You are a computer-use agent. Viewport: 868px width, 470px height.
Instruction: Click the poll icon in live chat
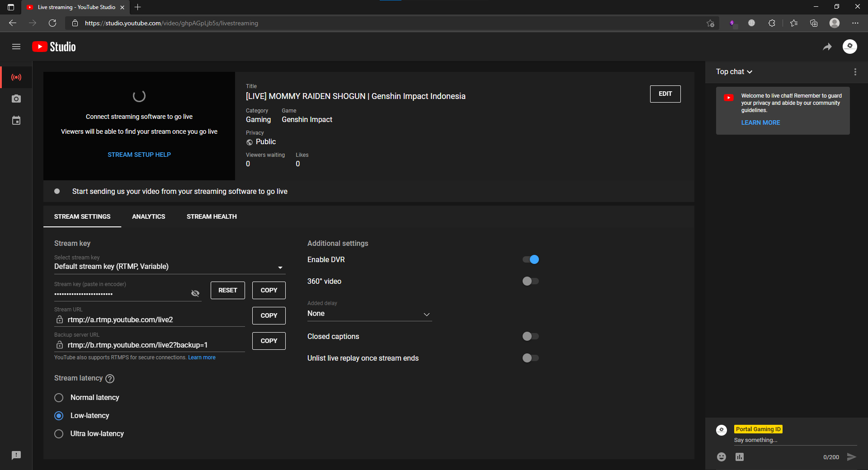pyautogui.click(x=740, y=457)
